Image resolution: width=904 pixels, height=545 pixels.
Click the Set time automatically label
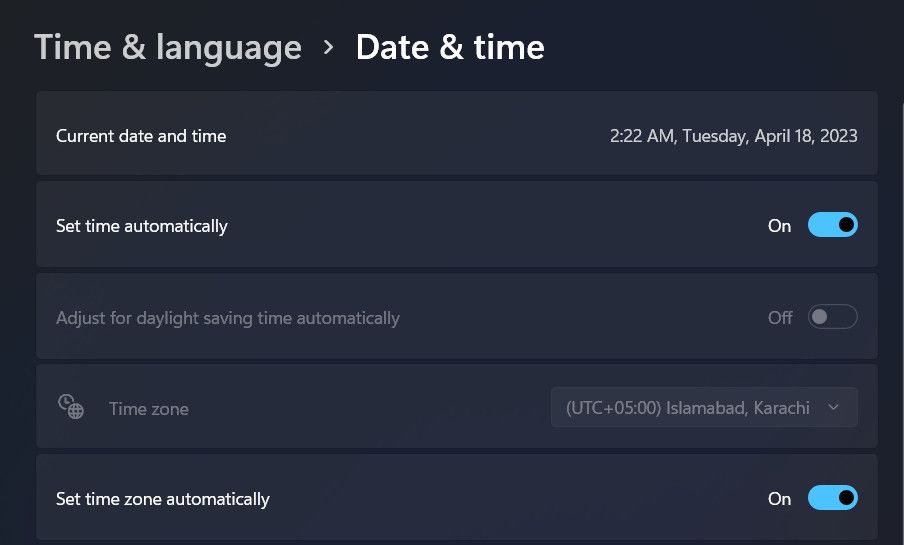[x=142, y=226]
